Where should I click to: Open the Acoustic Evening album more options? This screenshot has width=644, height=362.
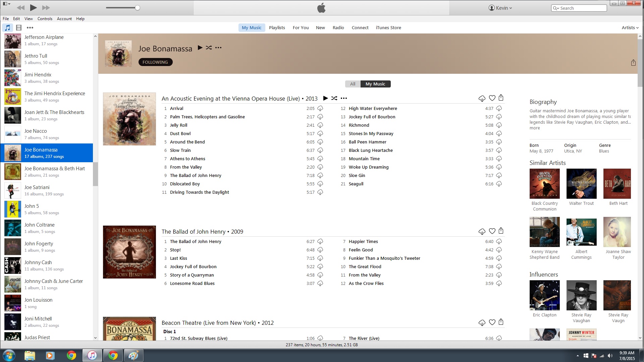(344, 98)
